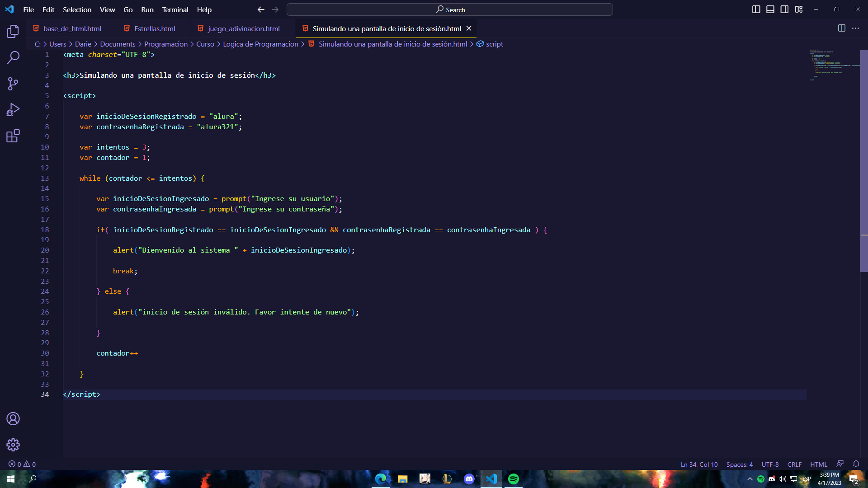
Task: Expand the Darie breadcrumb
Action: pyautogui.click(x=83, y=44)
